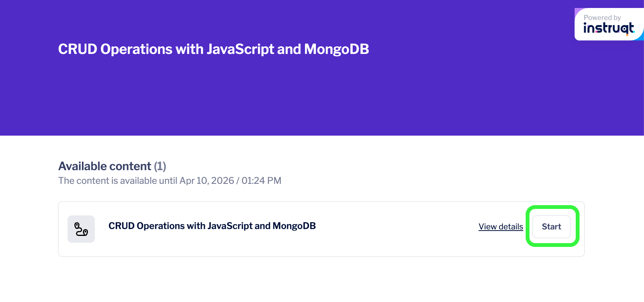Click the purple banner area above the content list
This screenshot has height=302, width=644.
click(x=265, y=95)
